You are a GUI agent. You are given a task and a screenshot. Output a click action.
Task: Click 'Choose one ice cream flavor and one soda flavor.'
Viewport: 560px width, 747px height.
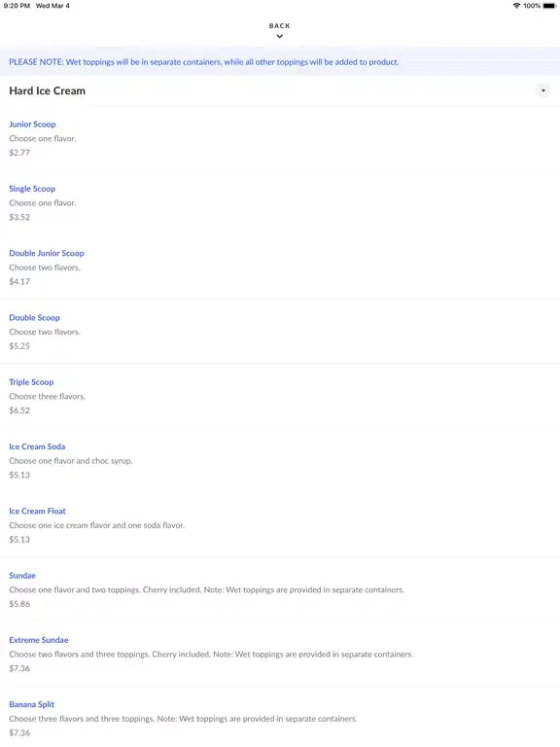[96, 525]
